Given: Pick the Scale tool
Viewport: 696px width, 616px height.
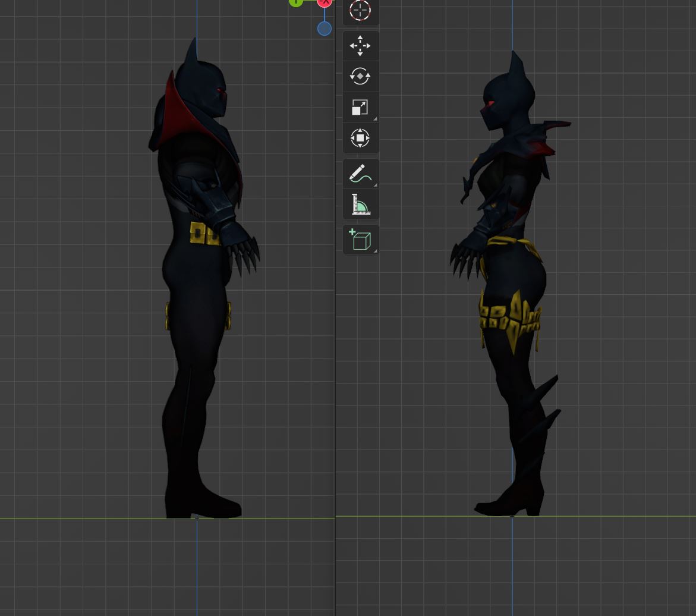Looking at the screenshot, I should point(360,107).
